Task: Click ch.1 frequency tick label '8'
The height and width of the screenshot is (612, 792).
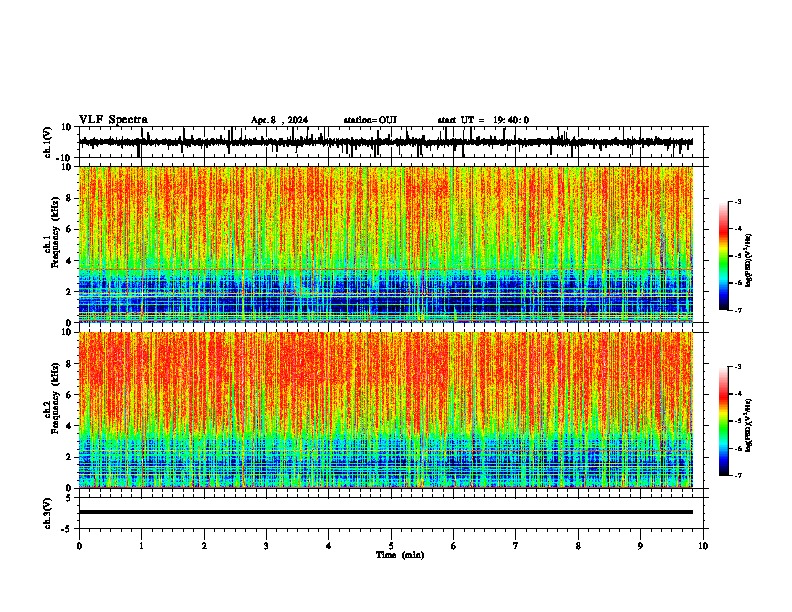Action: click(69, 198)
